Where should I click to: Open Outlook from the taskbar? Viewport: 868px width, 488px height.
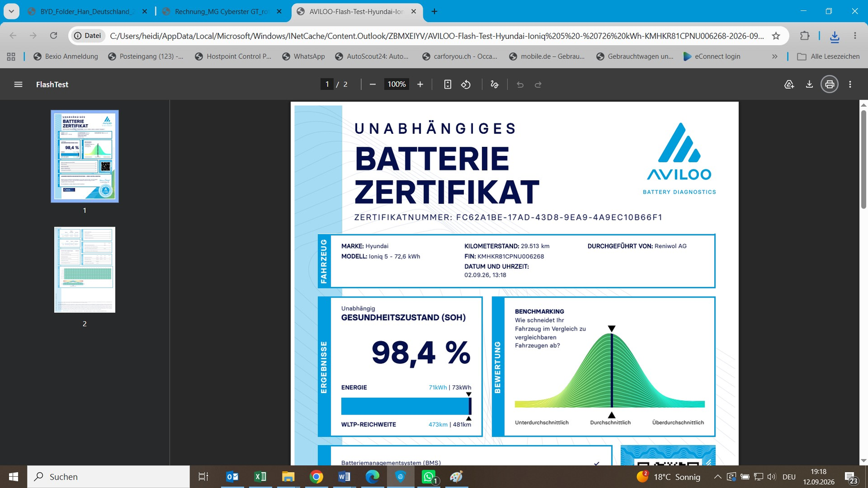(x=232, y=477)
